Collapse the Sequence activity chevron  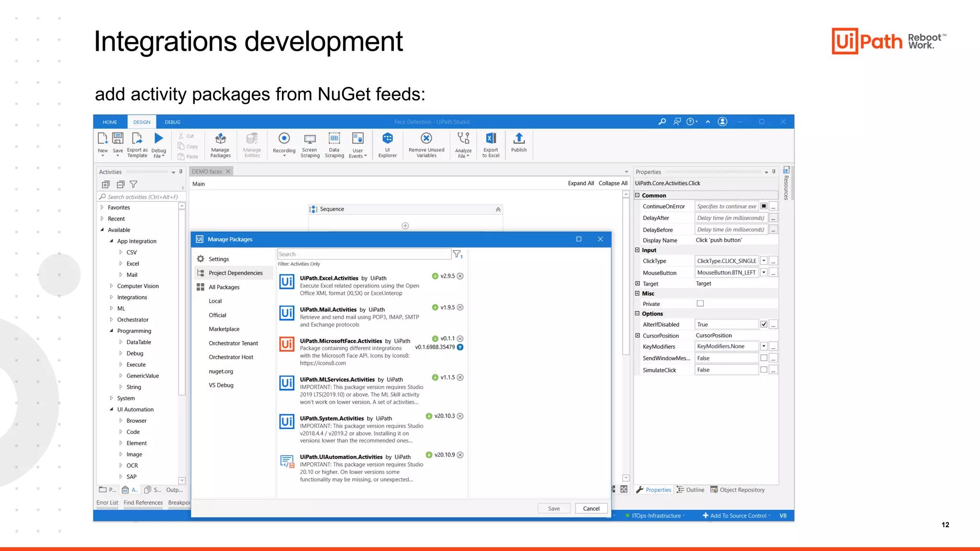498,209
